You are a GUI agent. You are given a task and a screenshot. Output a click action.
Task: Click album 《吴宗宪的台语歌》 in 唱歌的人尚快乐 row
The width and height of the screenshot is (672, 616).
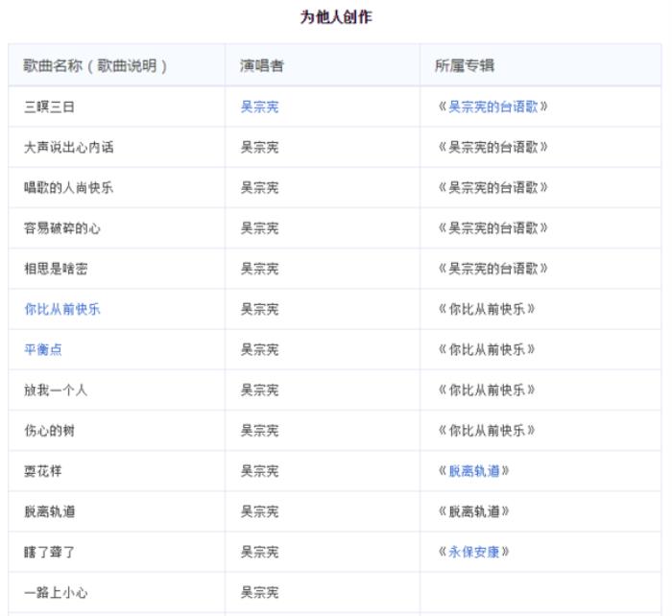(x=492, y=188)
